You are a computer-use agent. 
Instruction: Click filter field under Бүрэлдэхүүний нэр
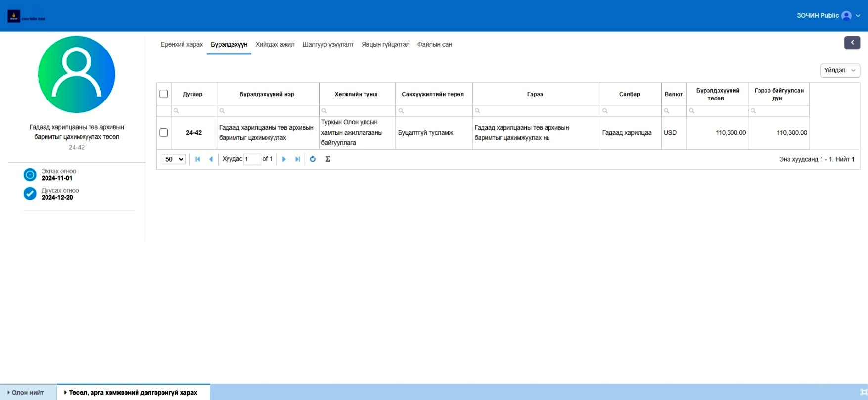268,111
